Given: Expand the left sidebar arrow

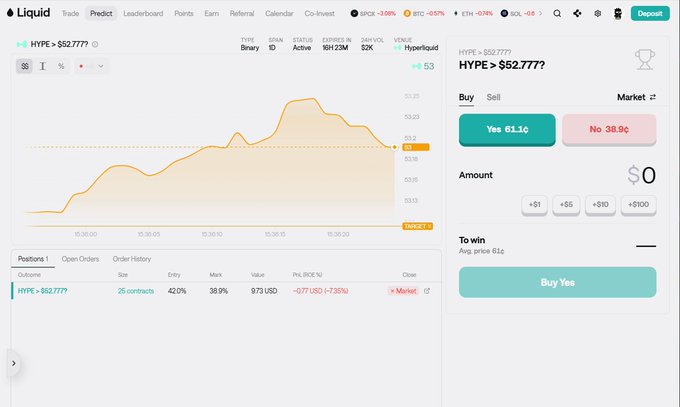Looking at the screenshot, I should point(13,363).
